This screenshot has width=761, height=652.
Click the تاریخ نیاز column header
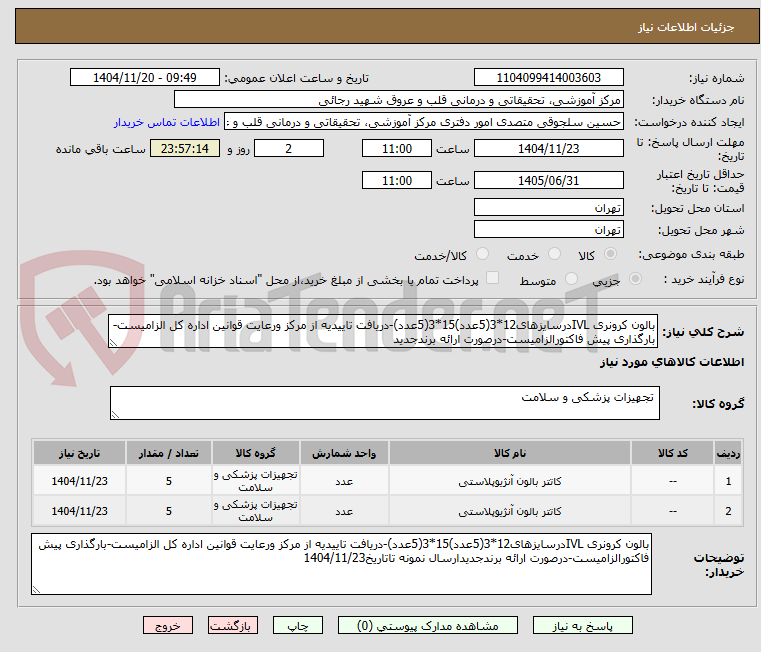(80, 453)
